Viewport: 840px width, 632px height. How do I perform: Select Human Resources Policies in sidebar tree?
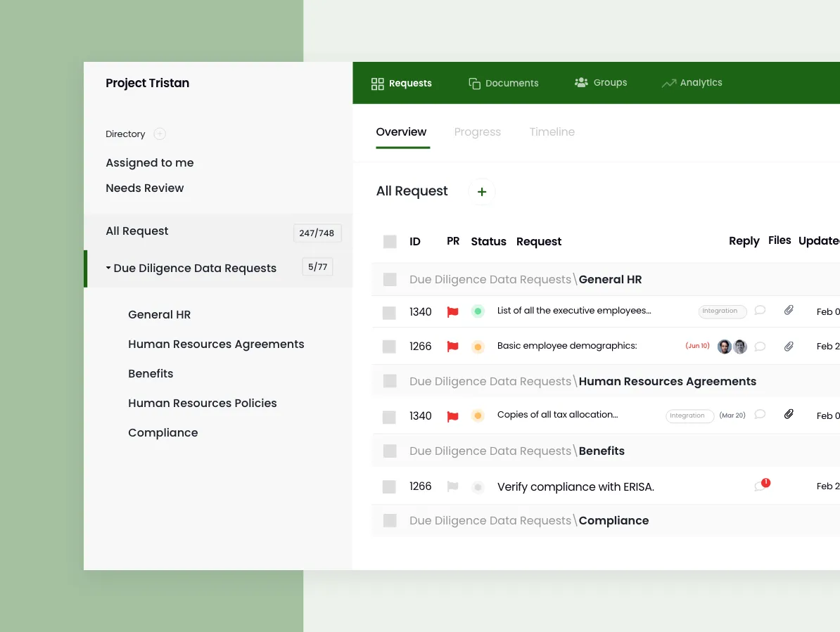click(203, 403)
